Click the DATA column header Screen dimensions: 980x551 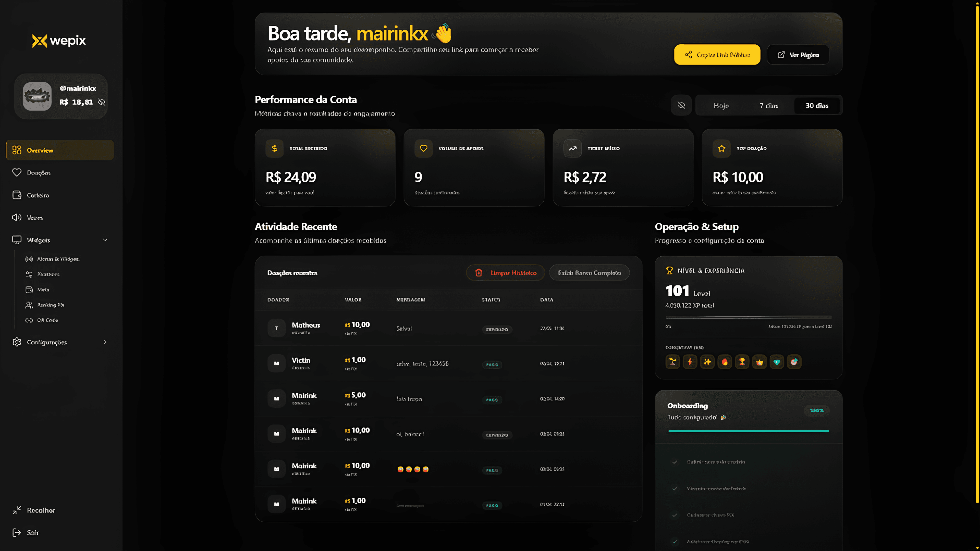click(x=547, y=300)
